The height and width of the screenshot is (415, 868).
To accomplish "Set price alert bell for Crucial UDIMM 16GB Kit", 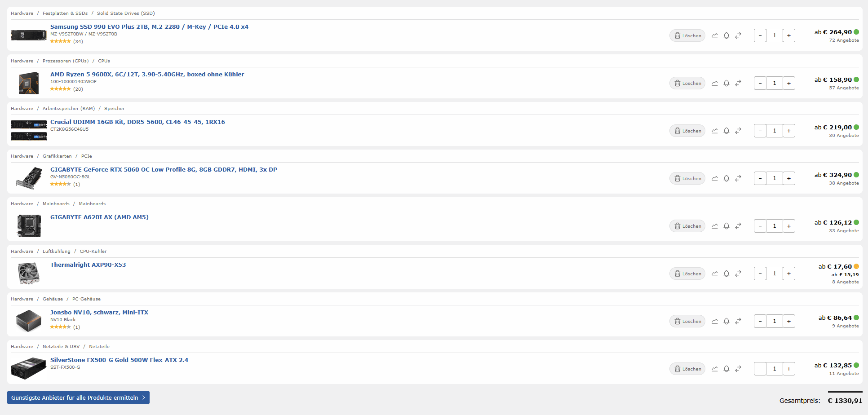I will pos(726,131).
